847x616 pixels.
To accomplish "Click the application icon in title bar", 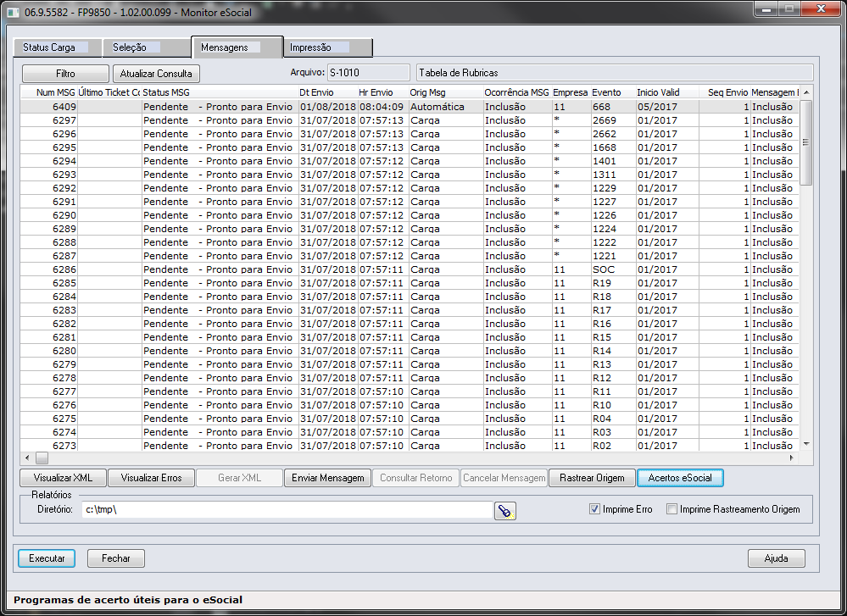I will coord(13,12).
